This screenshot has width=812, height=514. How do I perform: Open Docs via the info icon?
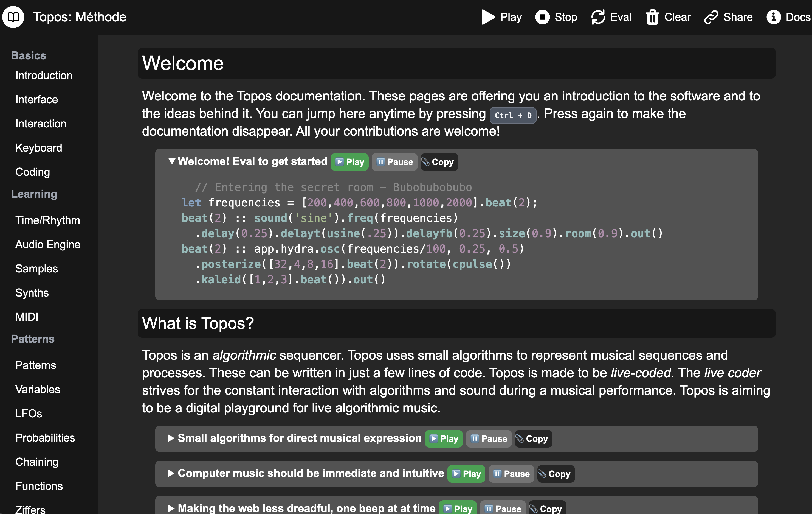(773, 17)
